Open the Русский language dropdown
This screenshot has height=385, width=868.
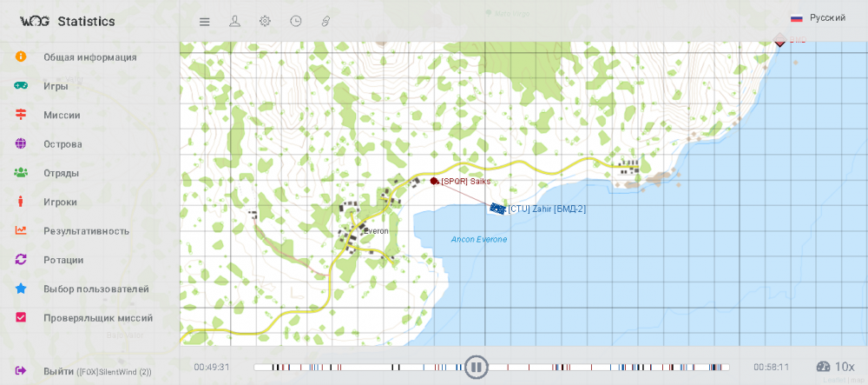pyautogui.click(x=818, y=18)
